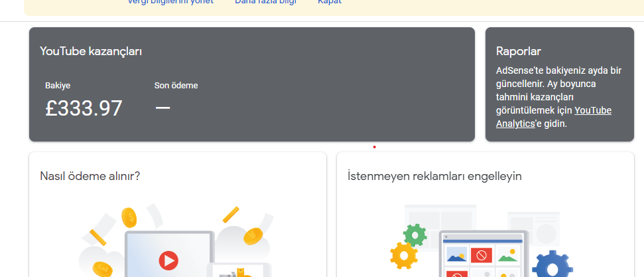The height and width of the screenshot is (277, 644).
Task: Select the £333.97 balance amount
Action: tap(84, 108)
